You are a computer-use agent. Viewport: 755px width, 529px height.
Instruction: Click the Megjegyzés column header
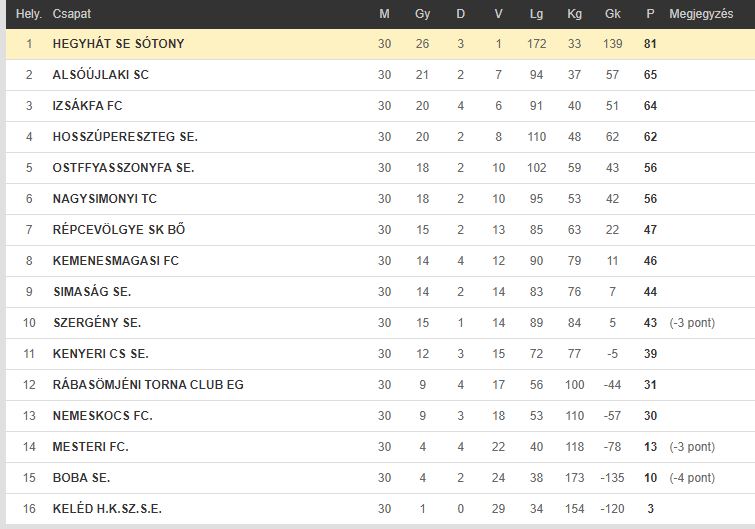(701, 14)
